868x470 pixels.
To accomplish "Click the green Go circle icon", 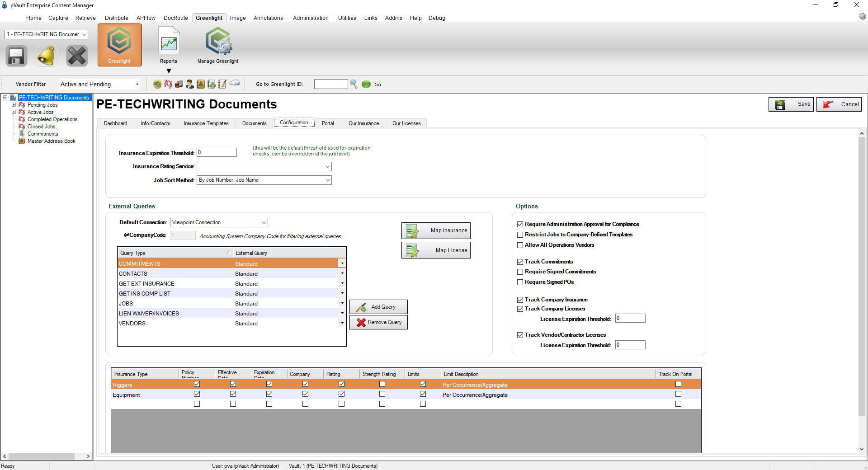I will (366, 84).
